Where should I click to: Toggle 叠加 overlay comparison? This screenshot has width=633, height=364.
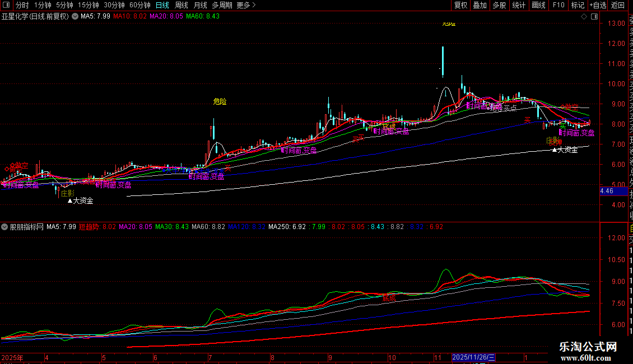pyautogui.click(x=480, y=5)
